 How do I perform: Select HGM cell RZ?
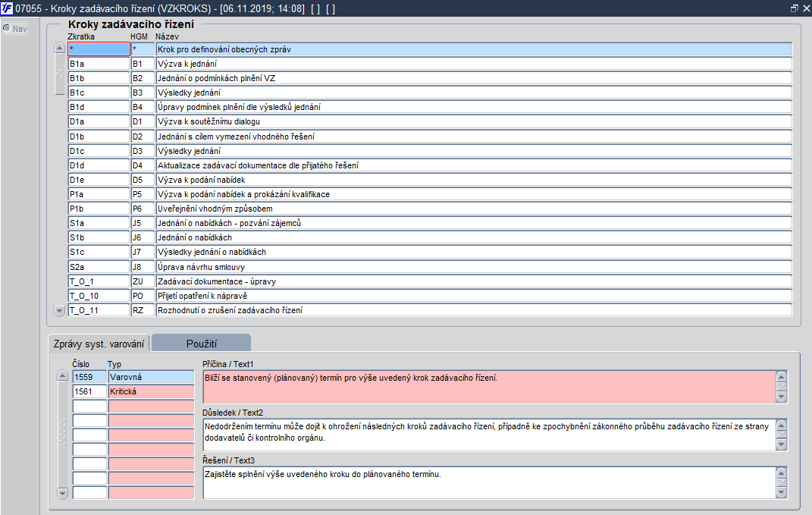143,310
